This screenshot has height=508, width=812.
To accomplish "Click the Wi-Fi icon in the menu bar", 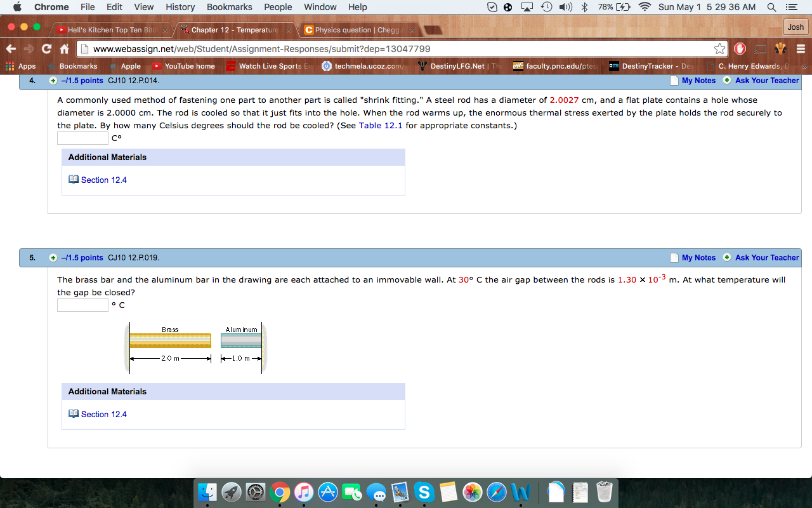I will 645,7.
